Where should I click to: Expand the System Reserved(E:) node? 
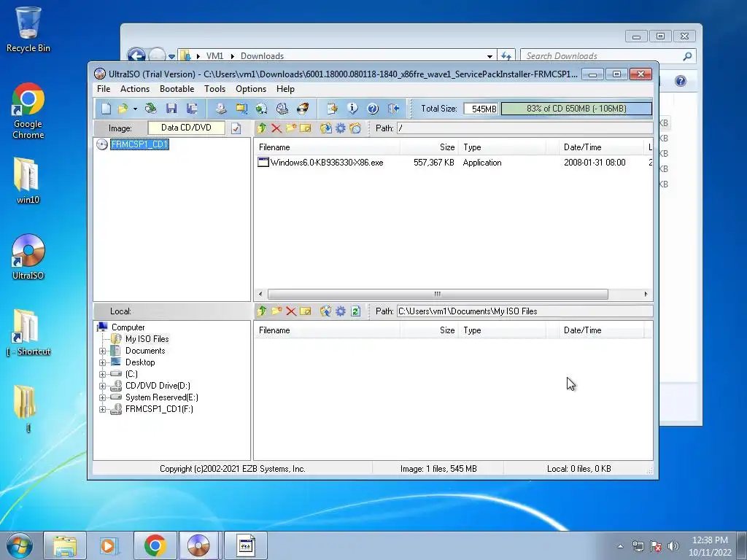click(x=102, y=397)
